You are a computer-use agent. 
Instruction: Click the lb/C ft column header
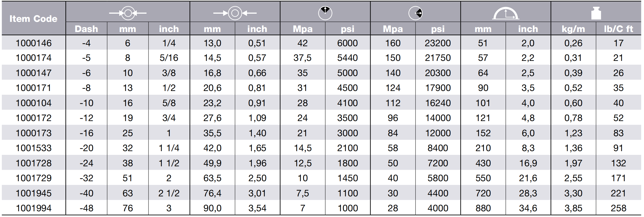coord(618,29)
